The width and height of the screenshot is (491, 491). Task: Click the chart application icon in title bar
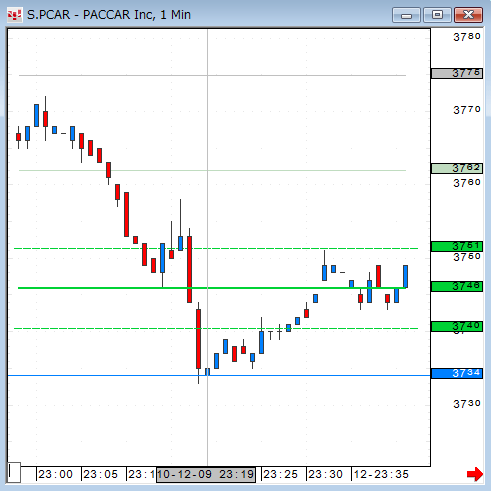(15, 15)
